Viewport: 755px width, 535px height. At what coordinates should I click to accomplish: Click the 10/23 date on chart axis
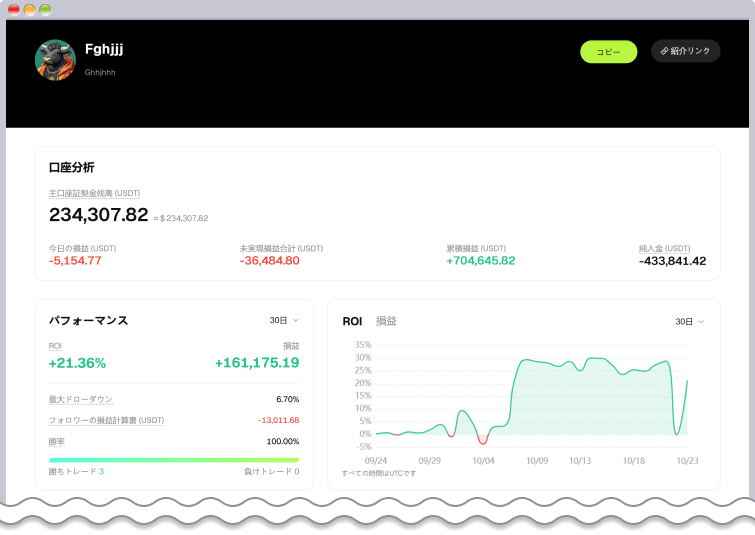687,461
